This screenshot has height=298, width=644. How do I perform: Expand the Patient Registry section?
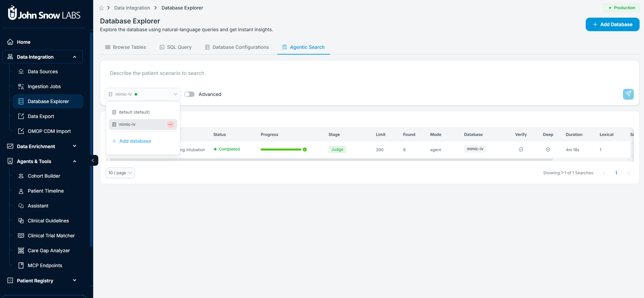point(42,281)
